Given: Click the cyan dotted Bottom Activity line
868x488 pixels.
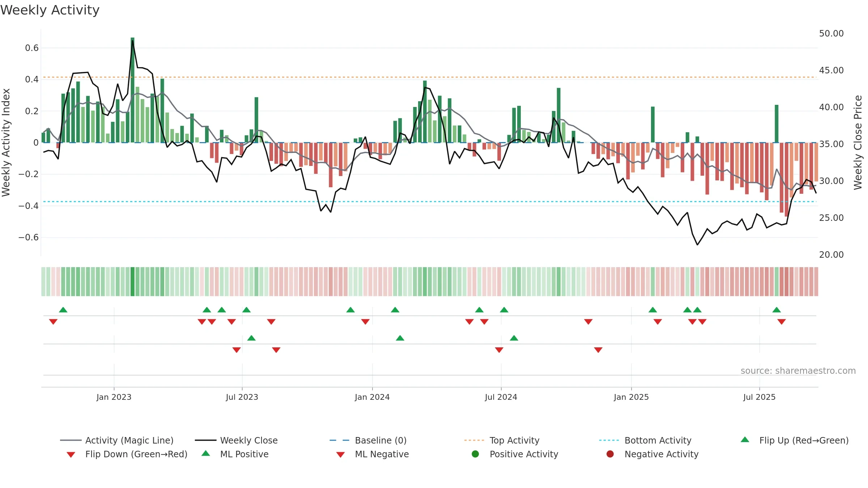Looking at the screenshot, I should pos(430,201).
